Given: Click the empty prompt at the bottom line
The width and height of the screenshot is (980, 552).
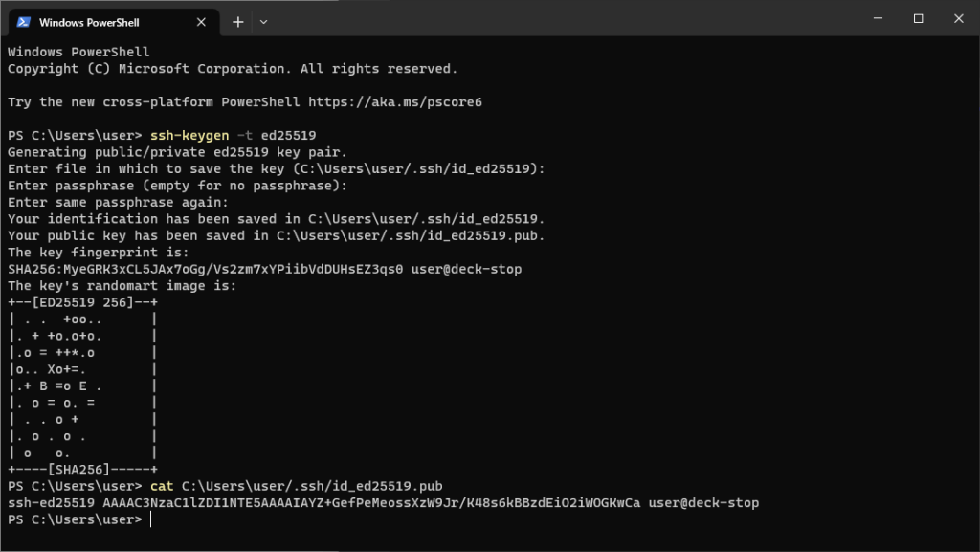Looking at the screenshot, I should pos(150,519).
